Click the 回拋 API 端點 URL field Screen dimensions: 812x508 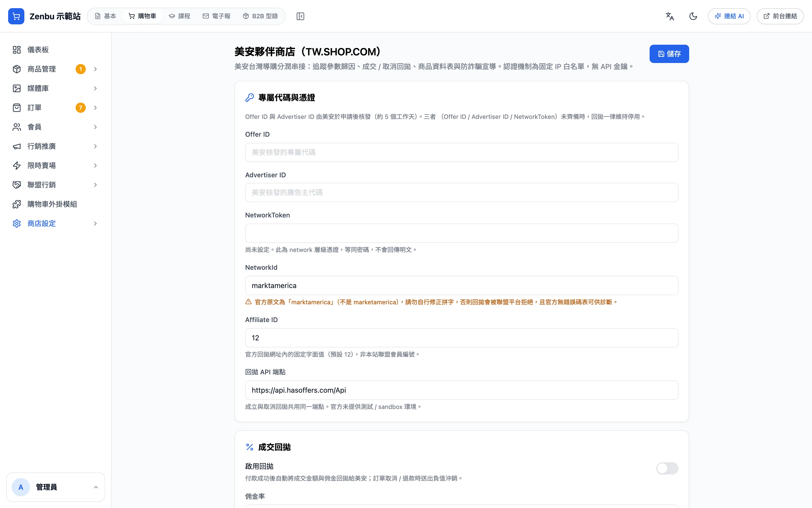point(461,390)
